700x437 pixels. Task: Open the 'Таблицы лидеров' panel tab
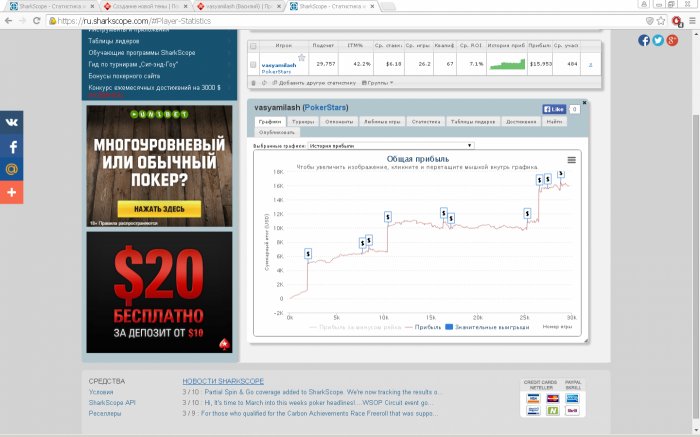tap(473, 121)
